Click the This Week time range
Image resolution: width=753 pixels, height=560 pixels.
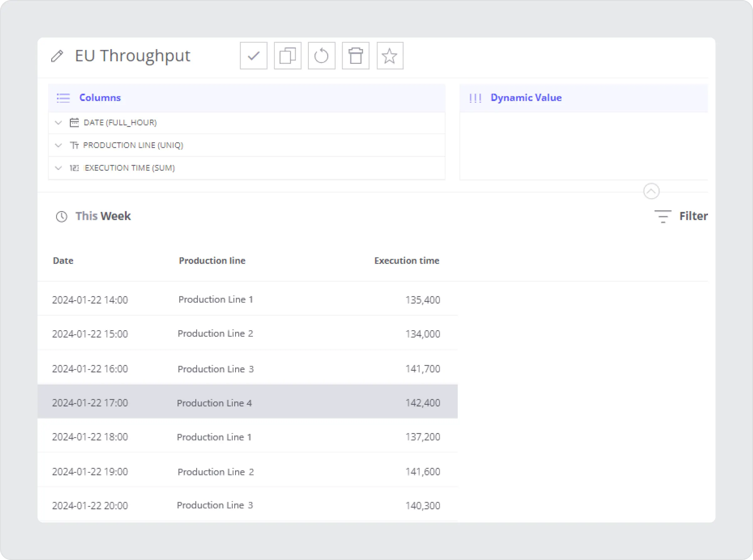coord(103,216)
